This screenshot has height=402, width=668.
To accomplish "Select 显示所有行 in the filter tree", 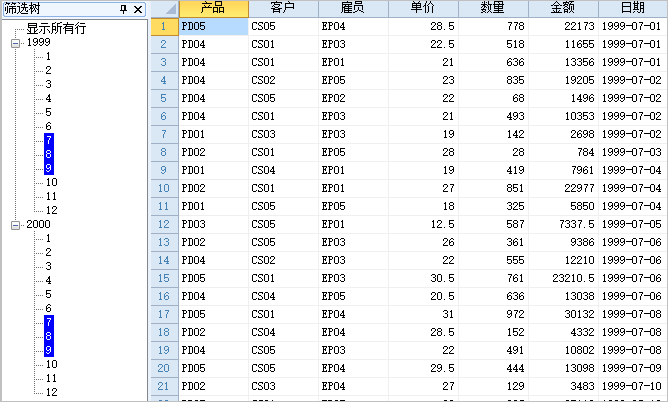I will coord(56,28).
